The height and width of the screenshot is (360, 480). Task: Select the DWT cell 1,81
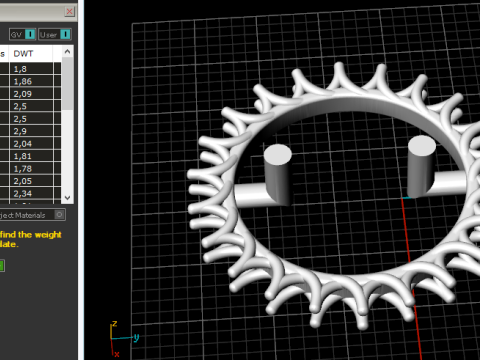pyautogui.click(x=31, y=156)
